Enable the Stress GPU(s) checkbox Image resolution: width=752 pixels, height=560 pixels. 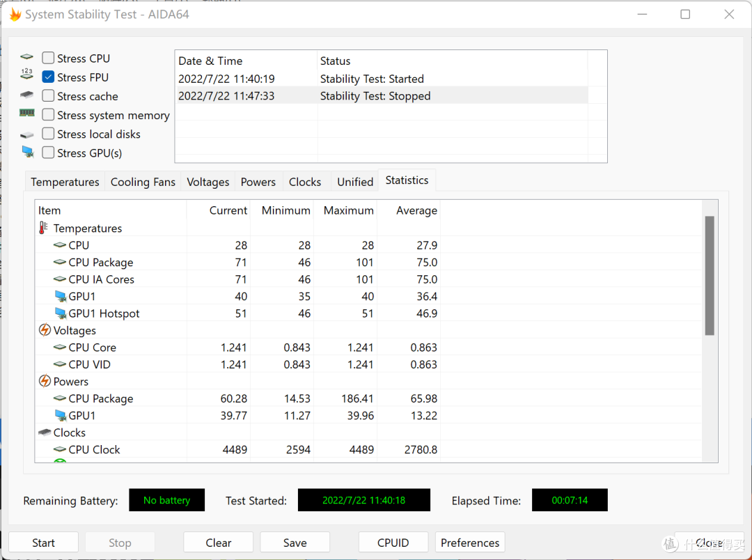48,153
